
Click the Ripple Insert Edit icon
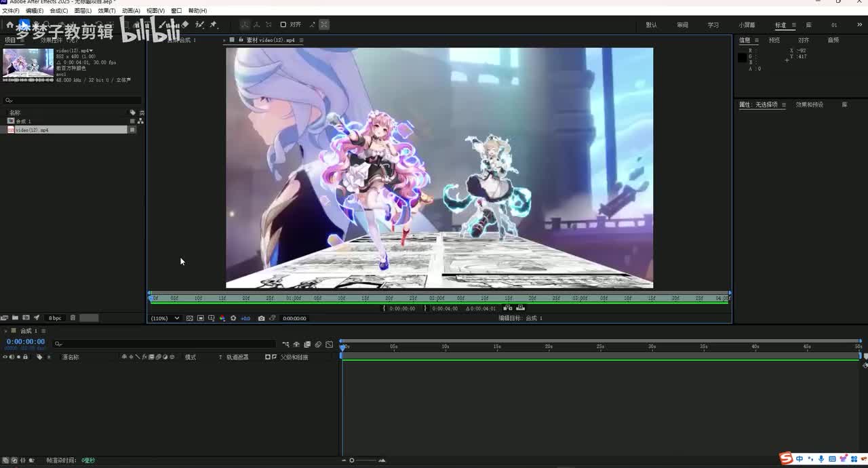tap(507, 308)
